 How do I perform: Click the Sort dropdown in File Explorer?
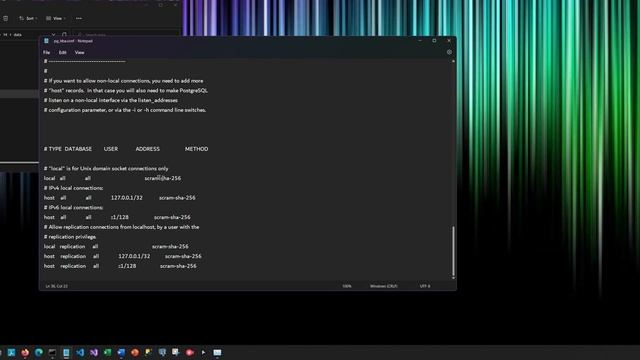point(28,18)
